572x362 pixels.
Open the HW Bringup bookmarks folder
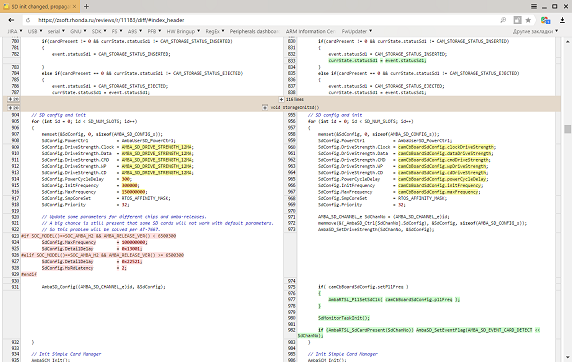[x=183, y=31]
